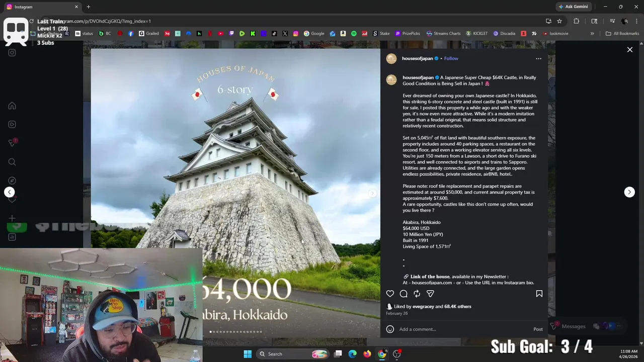Open Messages icon with badge in sidebar
Screen dimensions: 644x362
coord(12,143)
